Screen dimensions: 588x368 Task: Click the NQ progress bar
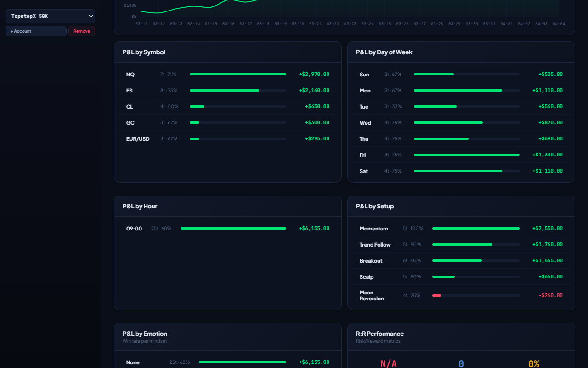(238, 74)
